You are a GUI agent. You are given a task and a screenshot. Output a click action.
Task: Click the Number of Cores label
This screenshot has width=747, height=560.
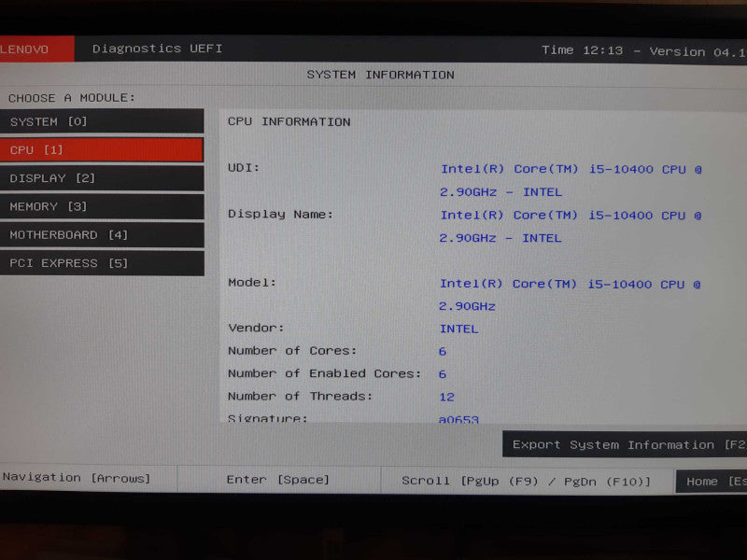point(292,351)
